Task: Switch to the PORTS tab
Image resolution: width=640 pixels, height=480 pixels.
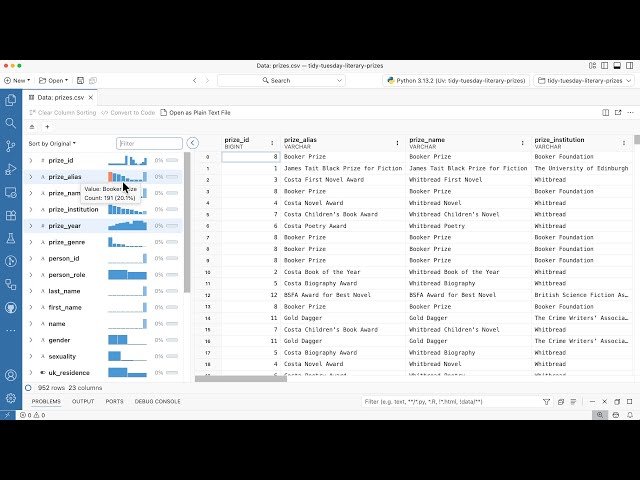Action: [114, 402]
